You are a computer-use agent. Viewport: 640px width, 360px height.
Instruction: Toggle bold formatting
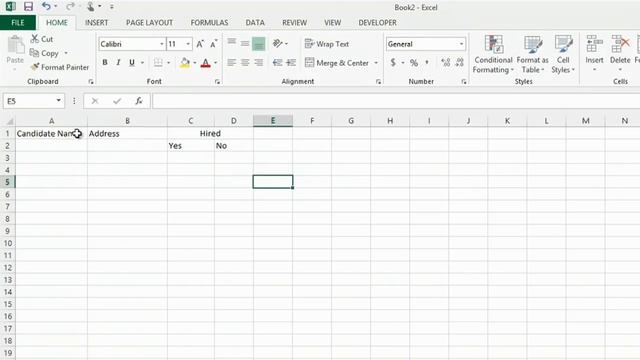[x=105, y=62]
